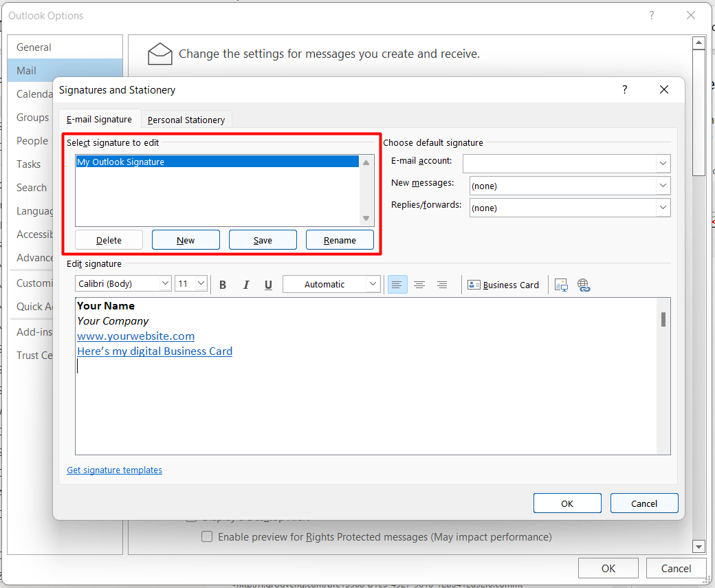Select My Outlook Signature in list
The image size is (715, 588).
click(217, 162)
